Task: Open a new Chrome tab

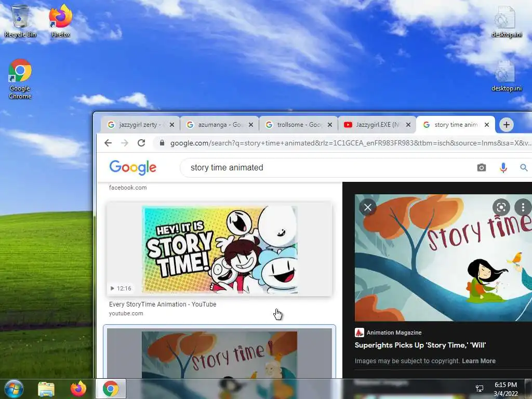Action: [x=507, y=125]
